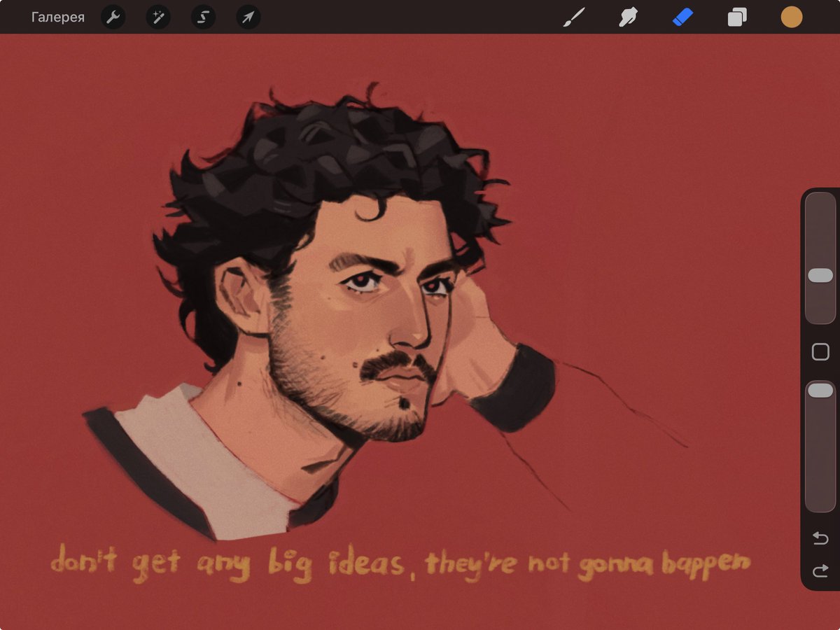
Task: Open the Layers panel icon
Action: click(737, 17)
